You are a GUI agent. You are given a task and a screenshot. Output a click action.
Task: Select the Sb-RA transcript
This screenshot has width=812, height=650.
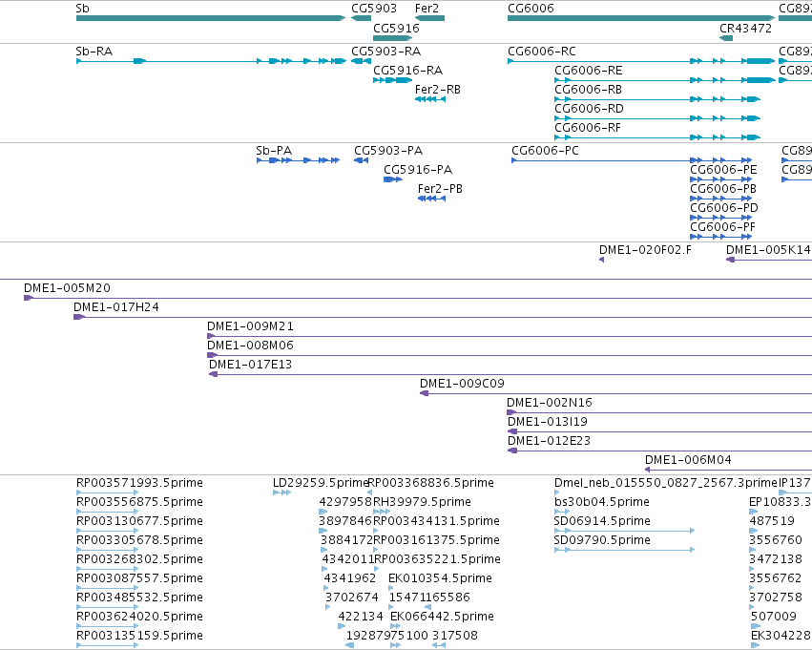tap(211, 61)
